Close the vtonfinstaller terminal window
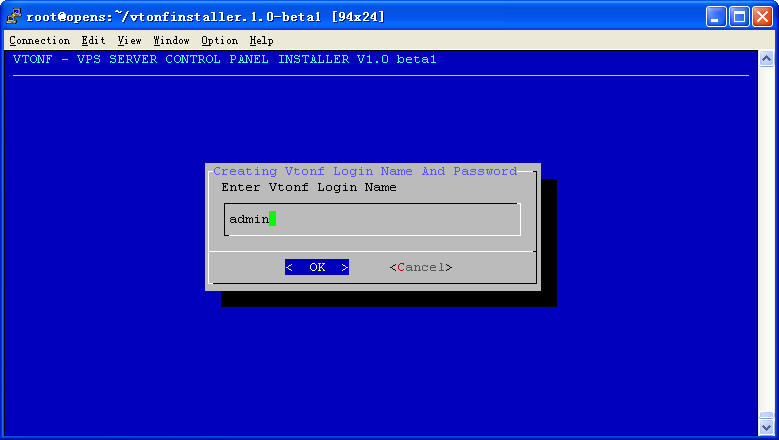Viewport: 779px width, 440px height. click(x=762, y=16)
